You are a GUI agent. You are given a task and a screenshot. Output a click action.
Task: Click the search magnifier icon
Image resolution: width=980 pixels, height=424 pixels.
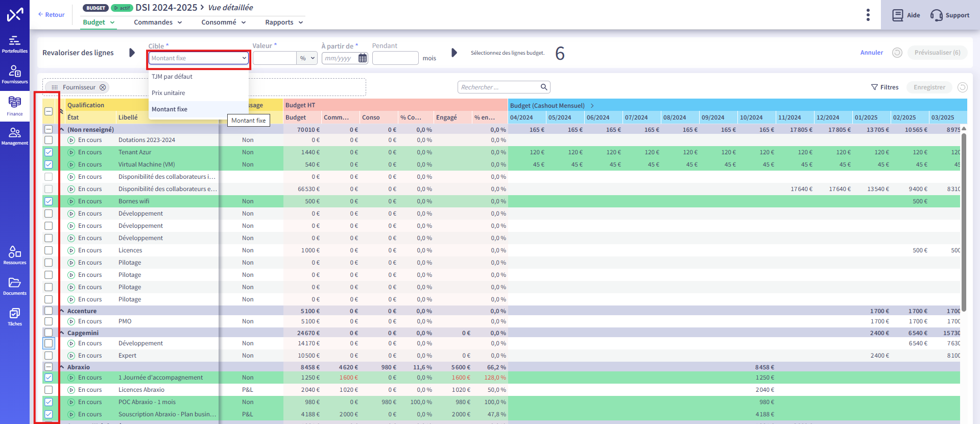pos(544,87)
